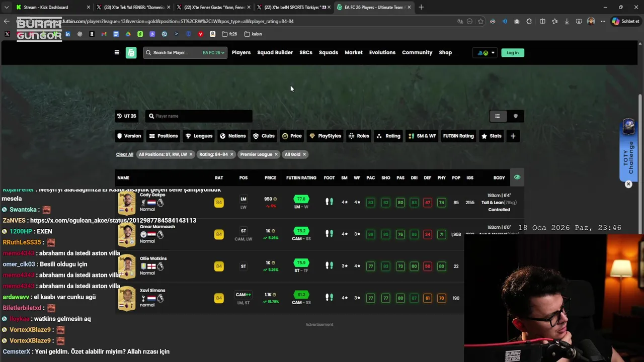Open the Rating filter dropdown
The width and height of the screenshot is (644, 362).
(388, 136)
